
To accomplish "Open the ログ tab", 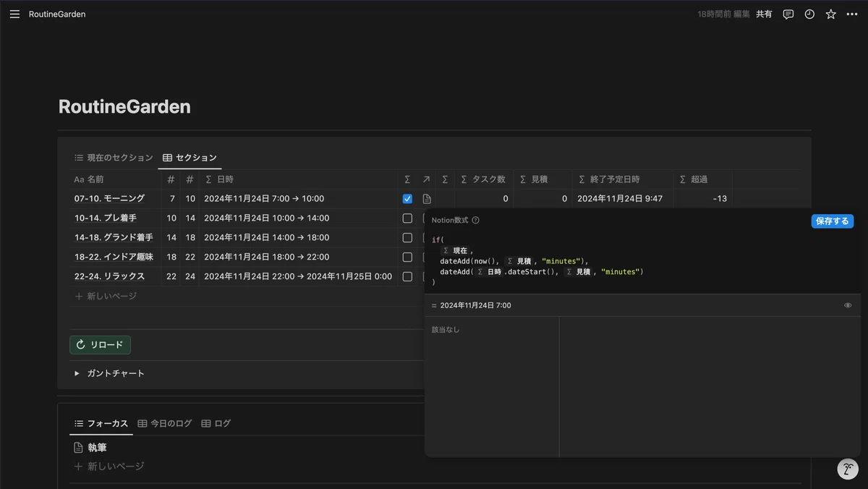I will [x=216, y=423].
